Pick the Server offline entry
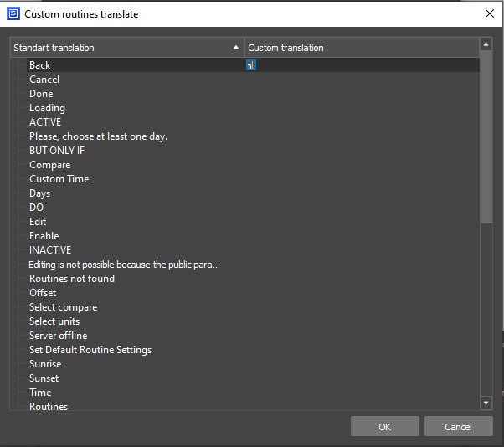The width and height of the screenshot is (504, 447). [x=58, y=336]
